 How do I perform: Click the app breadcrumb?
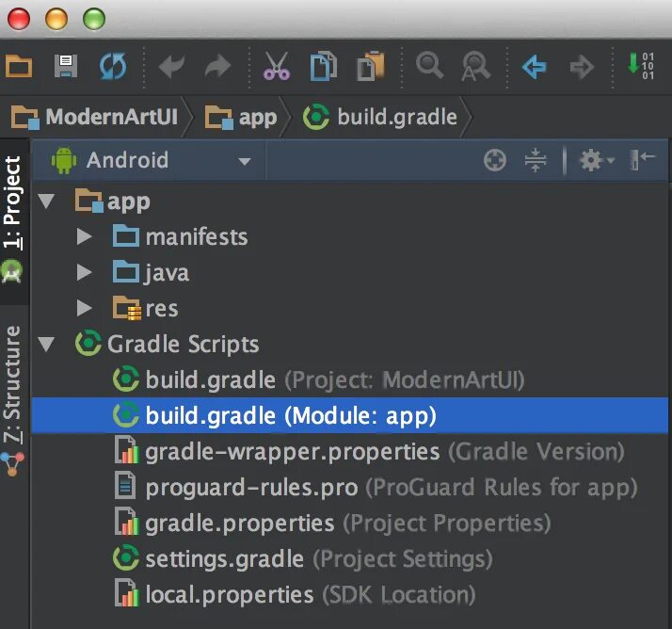(x=241, y=117)
